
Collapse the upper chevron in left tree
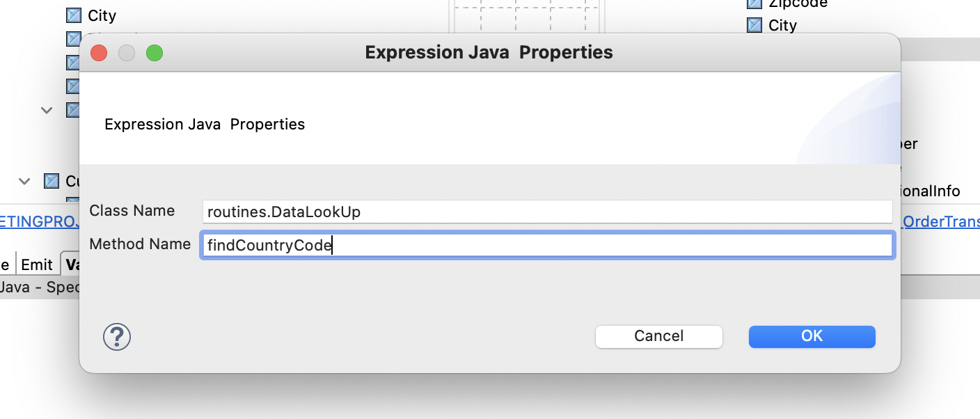point(47,110)
